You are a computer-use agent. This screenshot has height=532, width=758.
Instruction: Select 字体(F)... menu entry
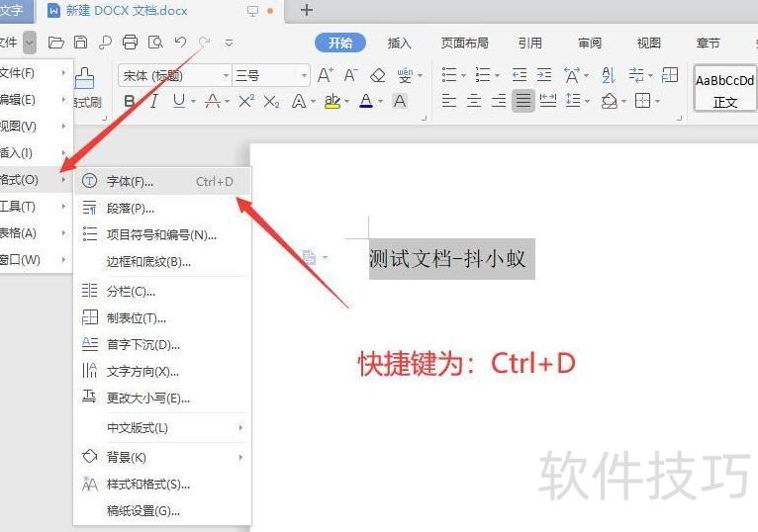click(162, 181)
